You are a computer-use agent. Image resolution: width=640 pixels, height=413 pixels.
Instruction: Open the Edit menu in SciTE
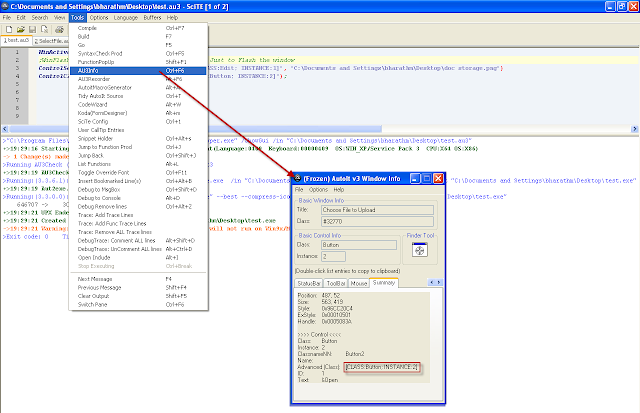pyautogui.click(x=21, y=18)
